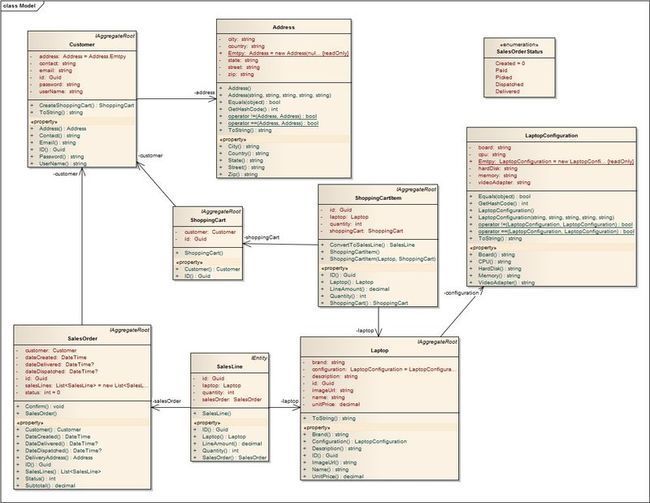Select 'ToString() : string' method in Laptop
650x503 pixels.
(x=333, y=418)
